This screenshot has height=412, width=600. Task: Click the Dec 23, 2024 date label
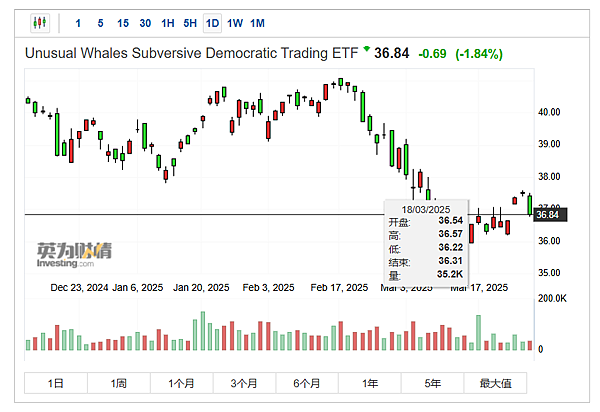click(x=79, y=288)
